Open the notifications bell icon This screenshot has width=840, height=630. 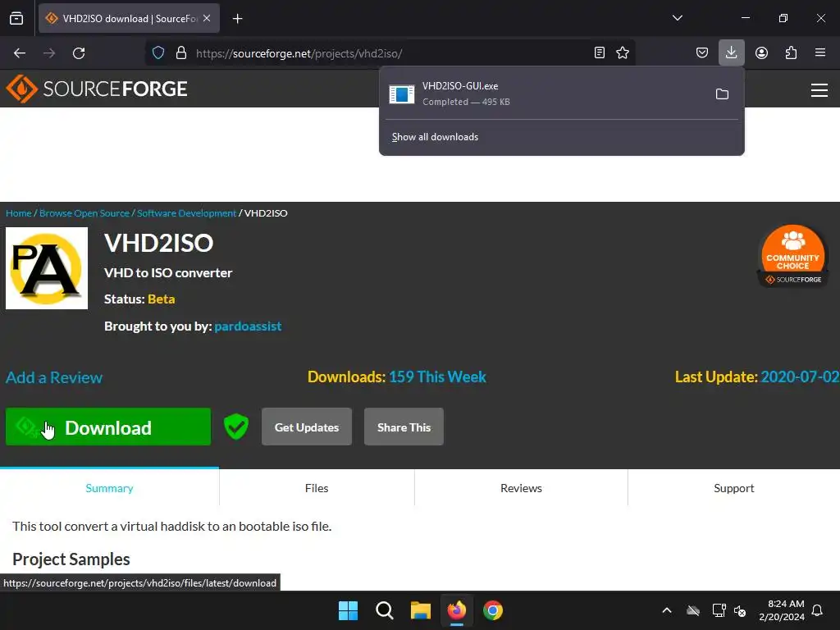coord(818,610)
